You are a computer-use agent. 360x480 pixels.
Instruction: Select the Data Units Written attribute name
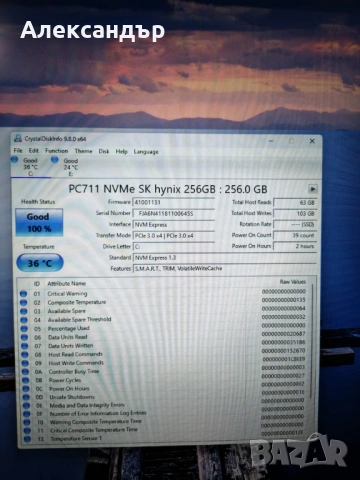pyautogui.click(x=71, y=346)
